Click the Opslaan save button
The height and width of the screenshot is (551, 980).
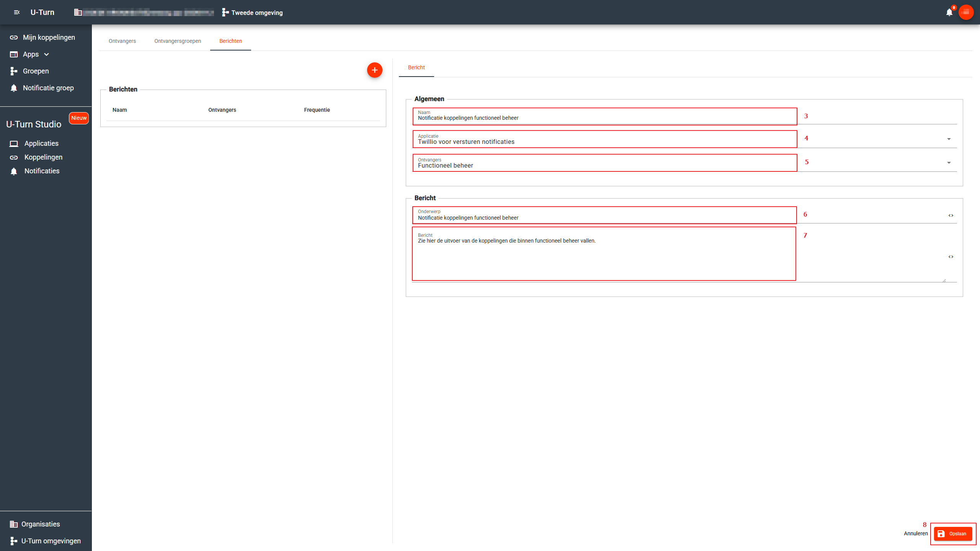(x=953, y=534)
